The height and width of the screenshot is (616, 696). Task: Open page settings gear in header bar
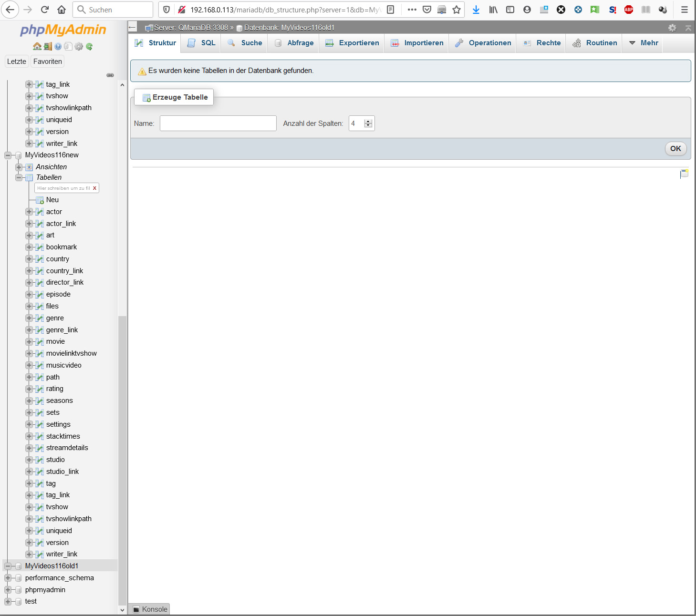pos(672,28)
